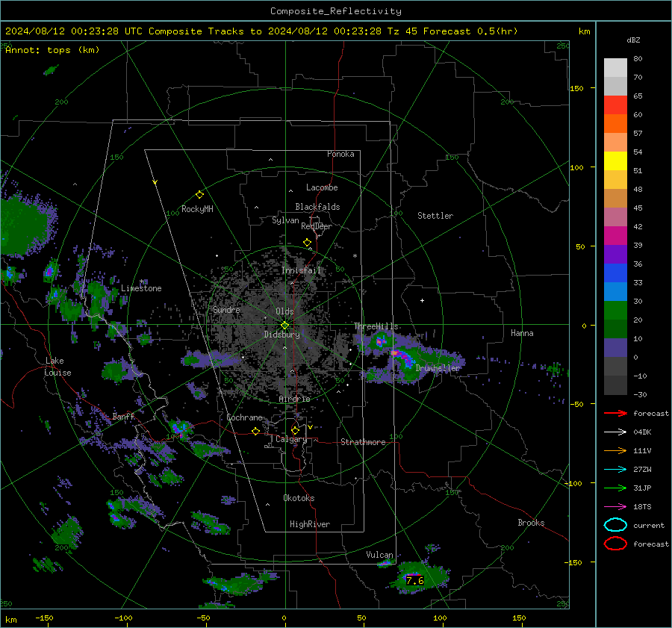Click the red forecast ellipse symbol
The image size is (672, 628).
point(615,544)
